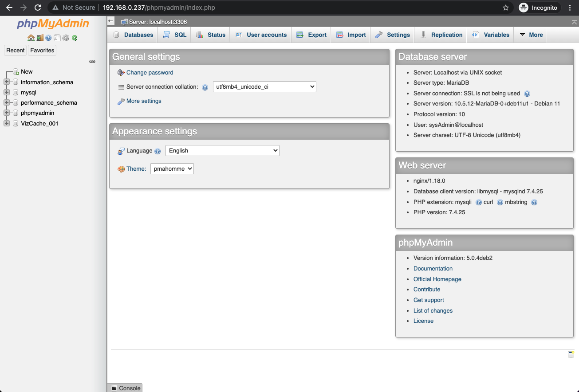Bookmark page with the star icon
The image size is (579, 392).
pos(506,8)
